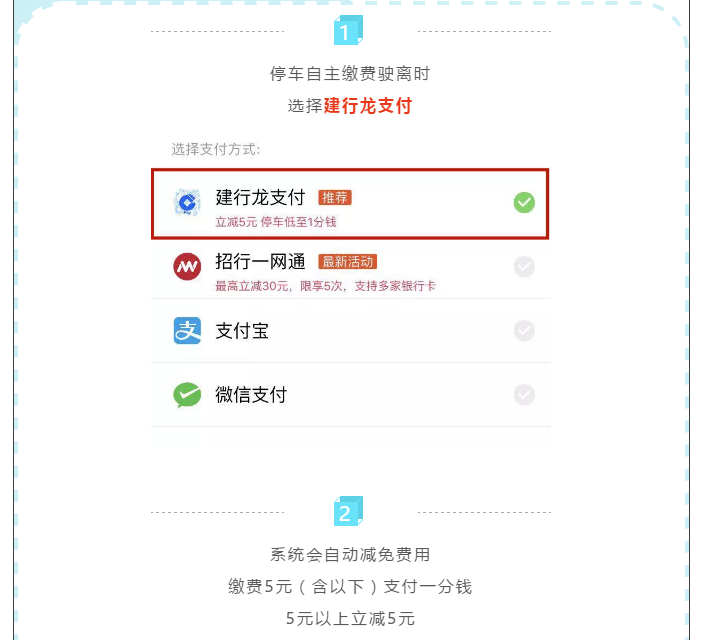Screen dimensions: 704x640
Task: Select the 微信支付 radio circle
Action: pyautogui.click(x=524, y=395)
